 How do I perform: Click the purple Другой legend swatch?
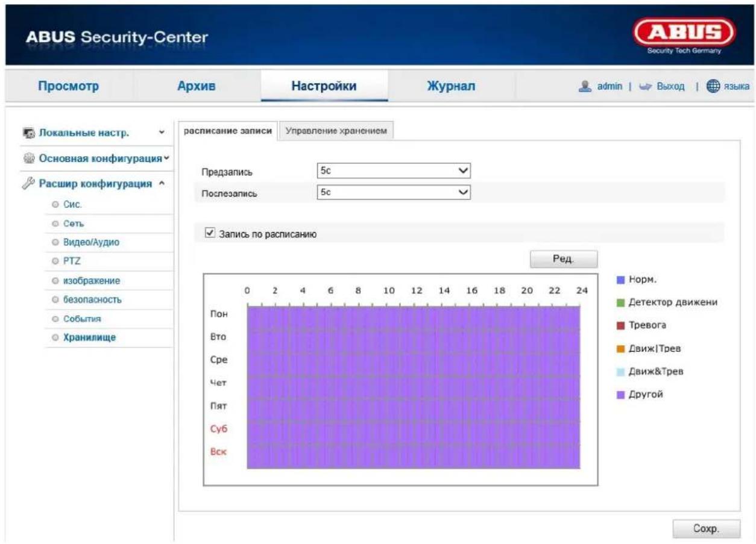coord(620,395)
